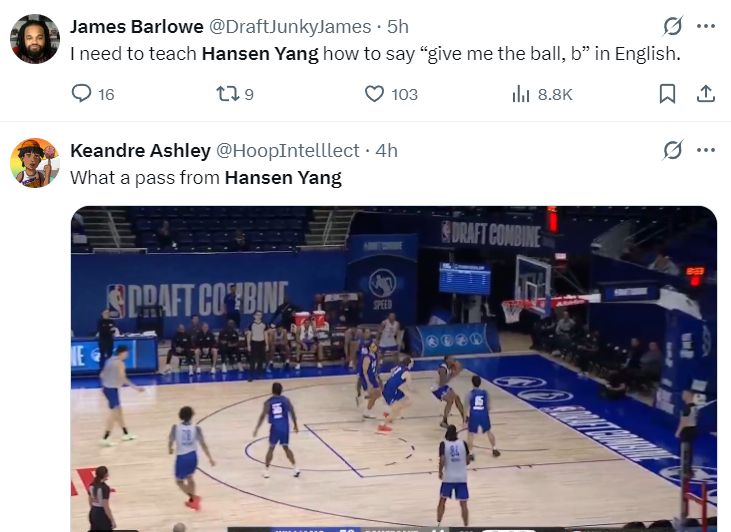This screenshot has height=532, width=731.
Task: Retweet James Barlowe's post
Action: tap(234, 94)
